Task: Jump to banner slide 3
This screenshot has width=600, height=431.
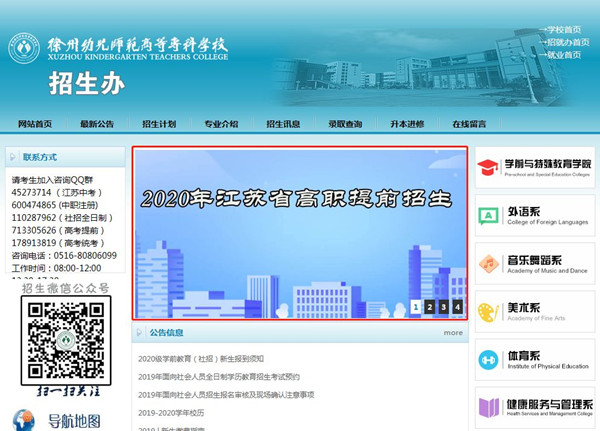Action: click(443, 307)
